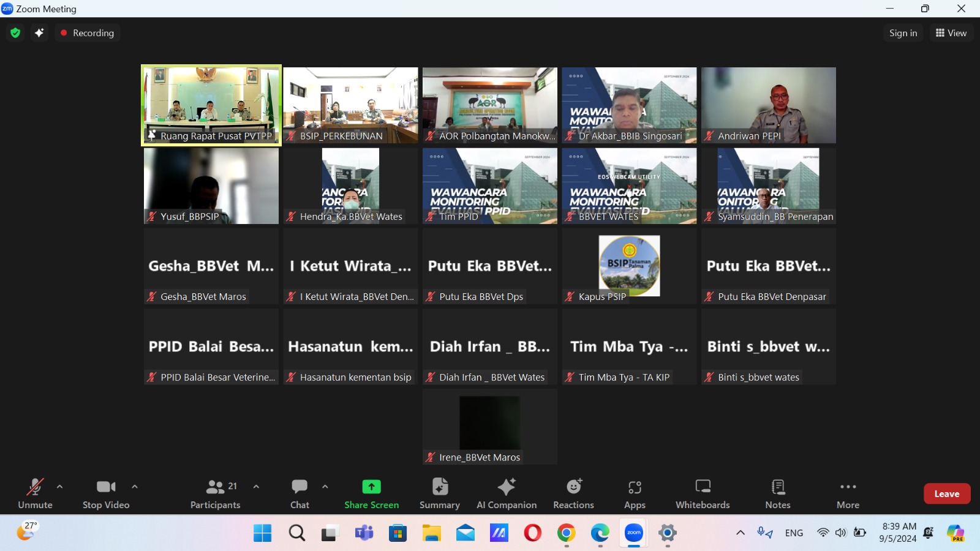Open Settings gear from the taskbar
The image size is (980, 551).
[x=668, y=533]
